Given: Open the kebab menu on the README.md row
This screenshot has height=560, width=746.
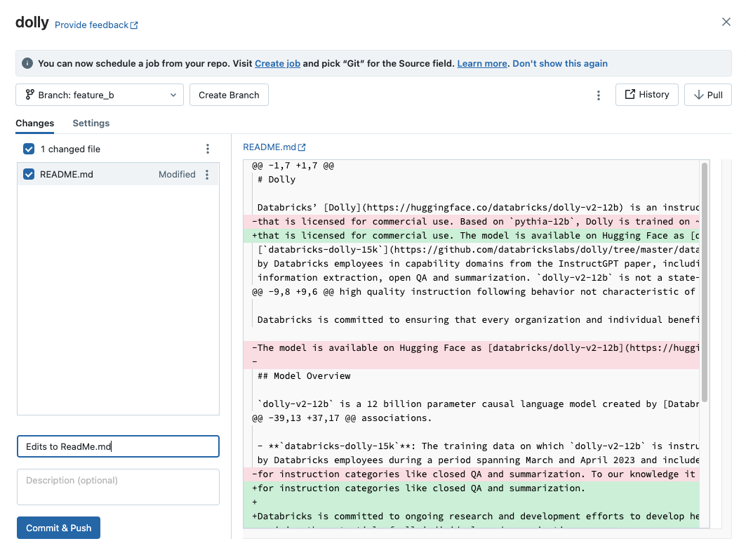Looking at the screenshot, I should pyautogui.click(x=207, y=174).
